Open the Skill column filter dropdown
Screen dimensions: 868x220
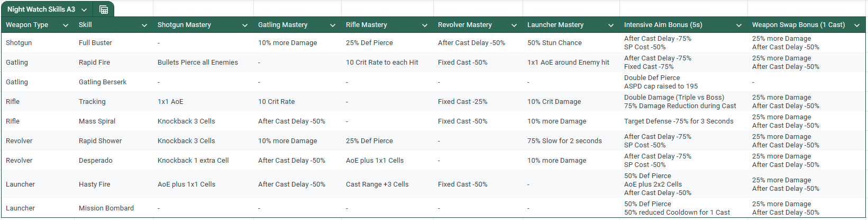pyautogui.click(x=144, y=25)
